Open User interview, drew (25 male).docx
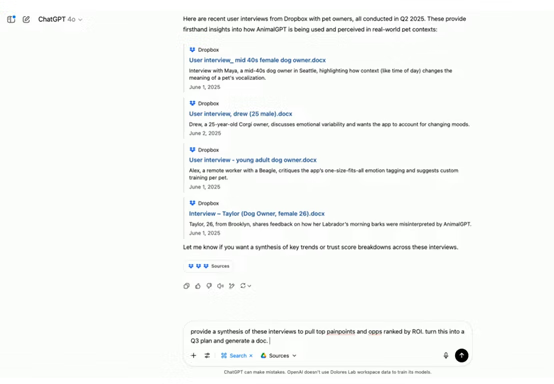This screenshot has width=554, height=384. pyautogui.click(x=241, y=114)
